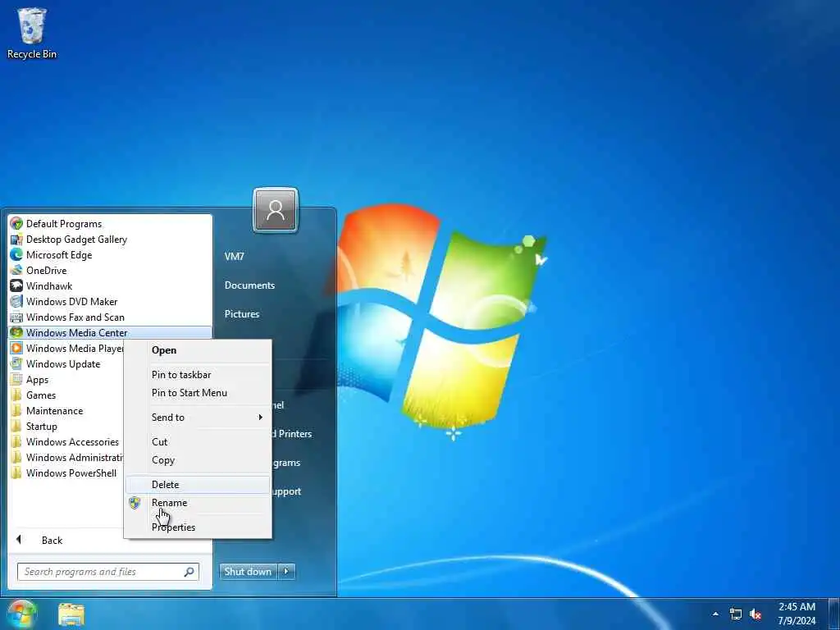The height and width of the screenshot is (630, 840).
Task: Click the Windows Update icon
Action: tap(16, 363)
